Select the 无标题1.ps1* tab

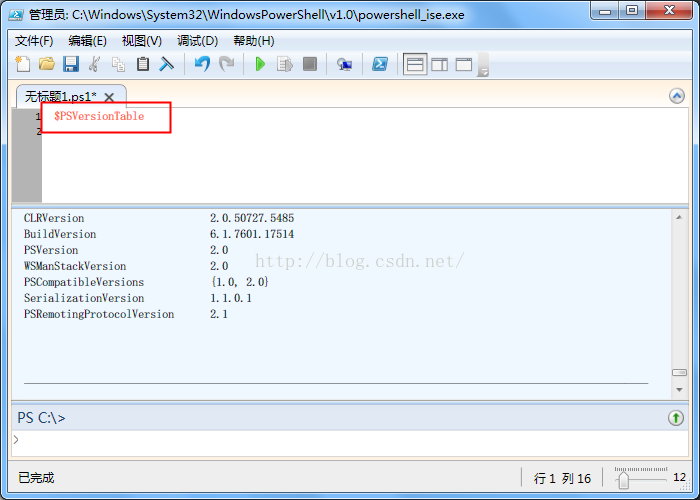tap(61, 96)
